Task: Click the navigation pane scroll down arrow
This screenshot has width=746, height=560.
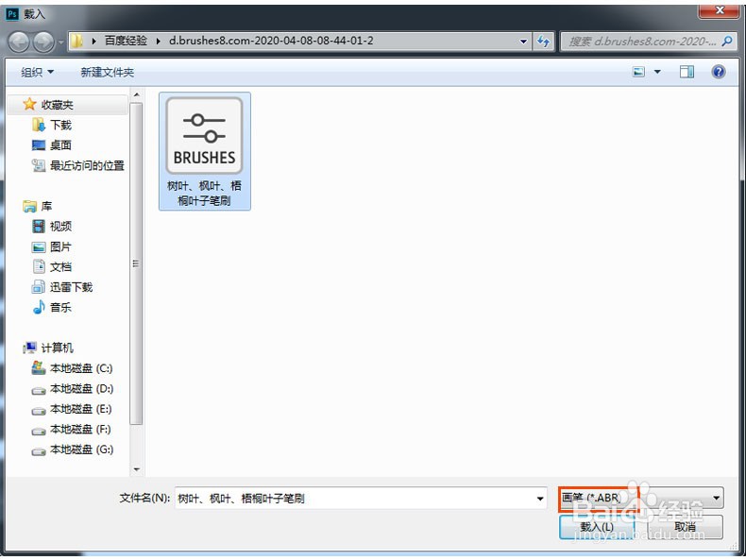Action: (x=137, y=469)
